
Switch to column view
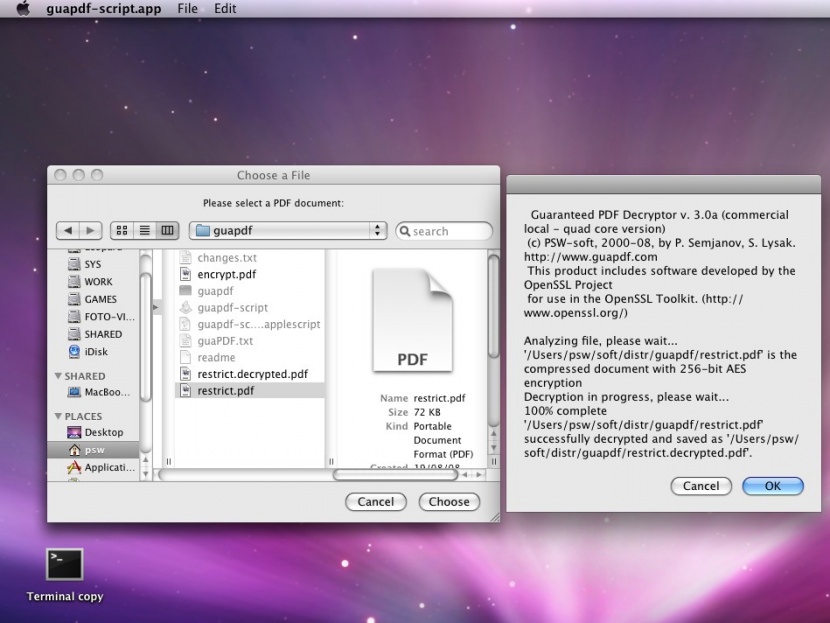point(167,230)
